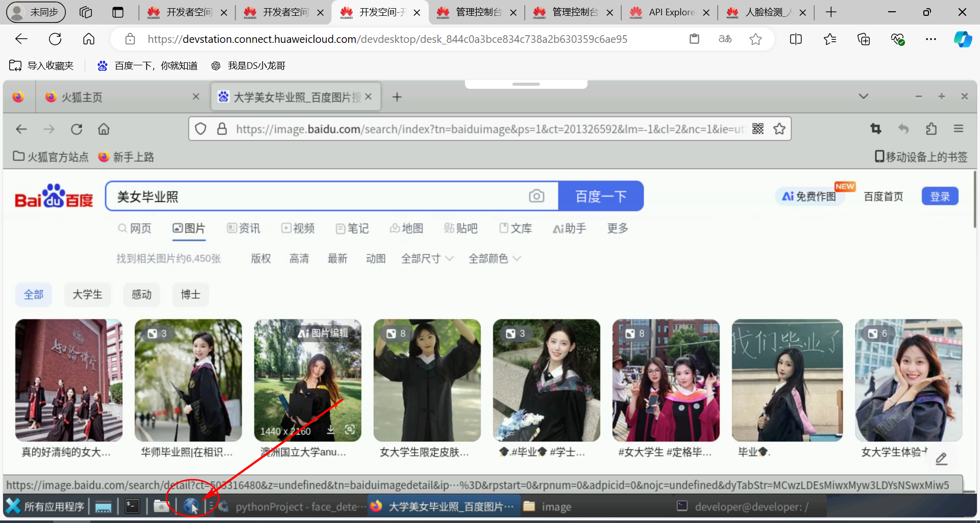The height and width of the screenshot is (523, 980).
Task: Open Firefox extensions puzzle icon
Action: (x=931, y=129)
